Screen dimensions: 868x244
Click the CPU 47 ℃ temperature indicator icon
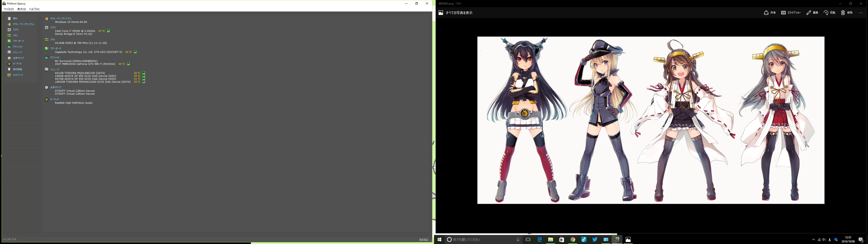click(108, 31)
